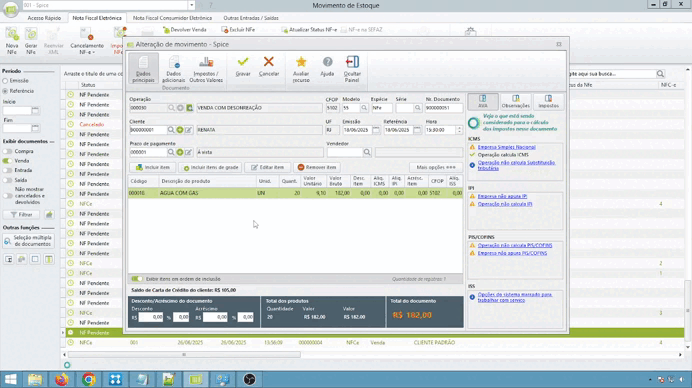Viewport: 692px width, 388px height.
Task: Switch to Acesso Rápido tab
Action: pyautogui.click(x=44, y=18)
